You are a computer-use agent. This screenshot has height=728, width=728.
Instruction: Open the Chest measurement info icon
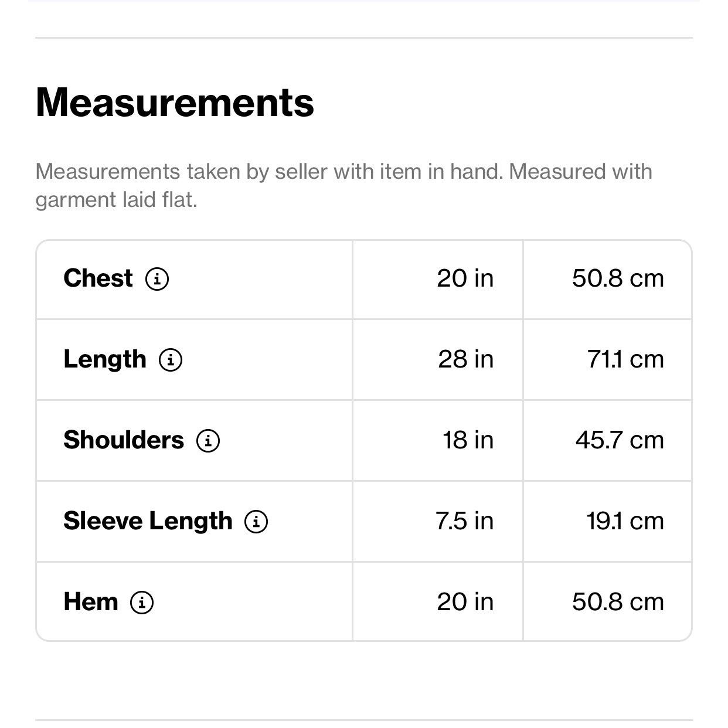(157, 278)
